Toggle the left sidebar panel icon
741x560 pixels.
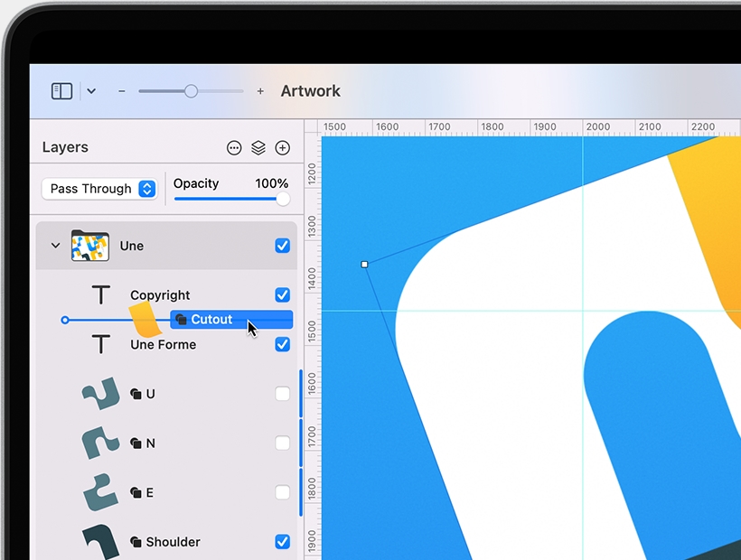tap(61, 90)
